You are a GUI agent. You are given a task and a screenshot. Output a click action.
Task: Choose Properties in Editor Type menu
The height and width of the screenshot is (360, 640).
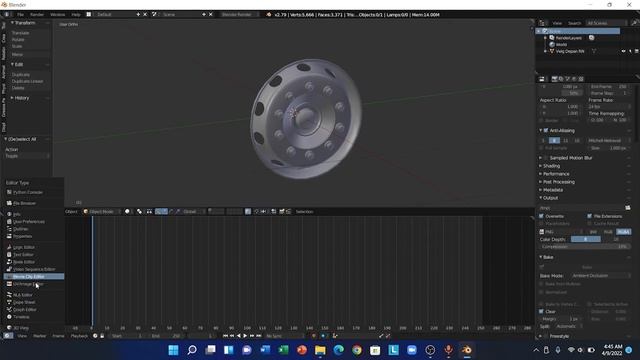point(33,236)
